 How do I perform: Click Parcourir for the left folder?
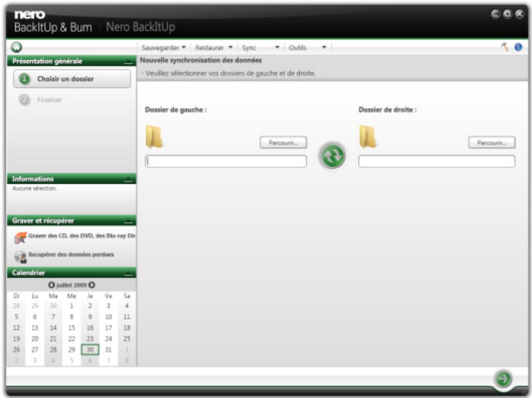(x=283, y=143)
